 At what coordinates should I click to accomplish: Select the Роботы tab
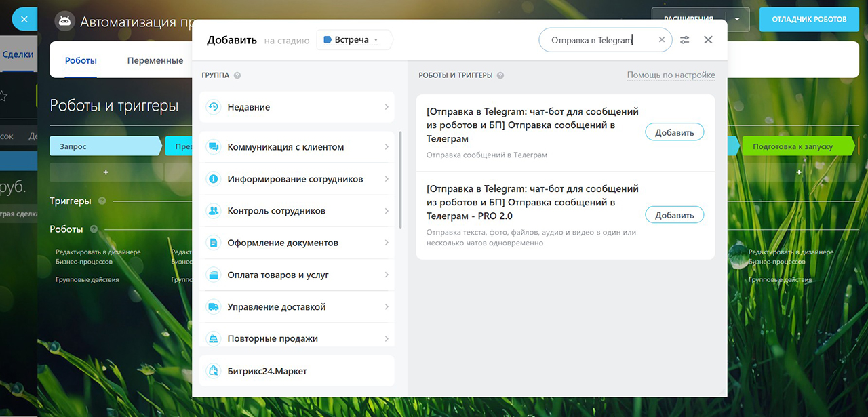81,61
